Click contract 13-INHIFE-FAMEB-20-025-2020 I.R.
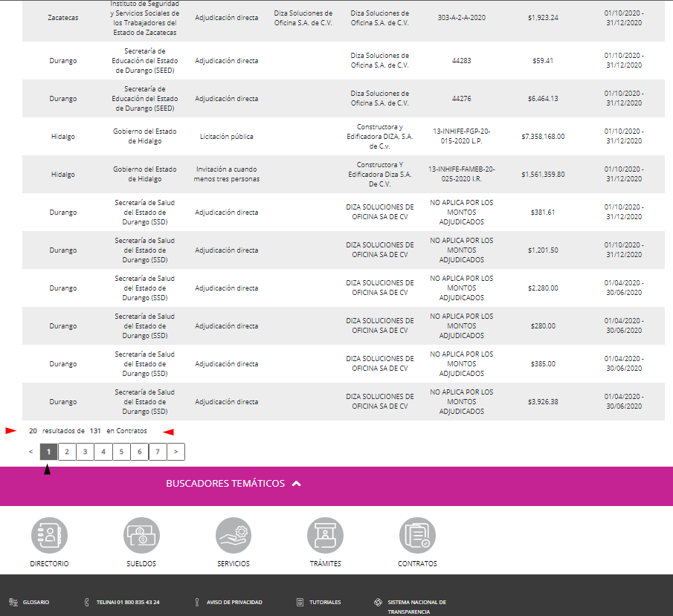The width and height of the screenshot is (673, 616). (461, 174)
